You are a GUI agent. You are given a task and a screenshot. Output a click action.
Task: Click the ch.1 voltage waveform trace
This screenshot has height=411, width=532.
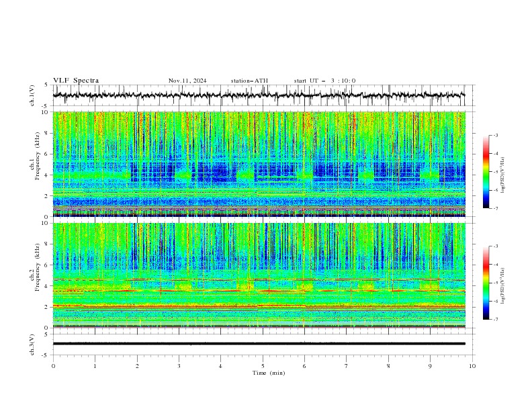[x=259, y=95]
